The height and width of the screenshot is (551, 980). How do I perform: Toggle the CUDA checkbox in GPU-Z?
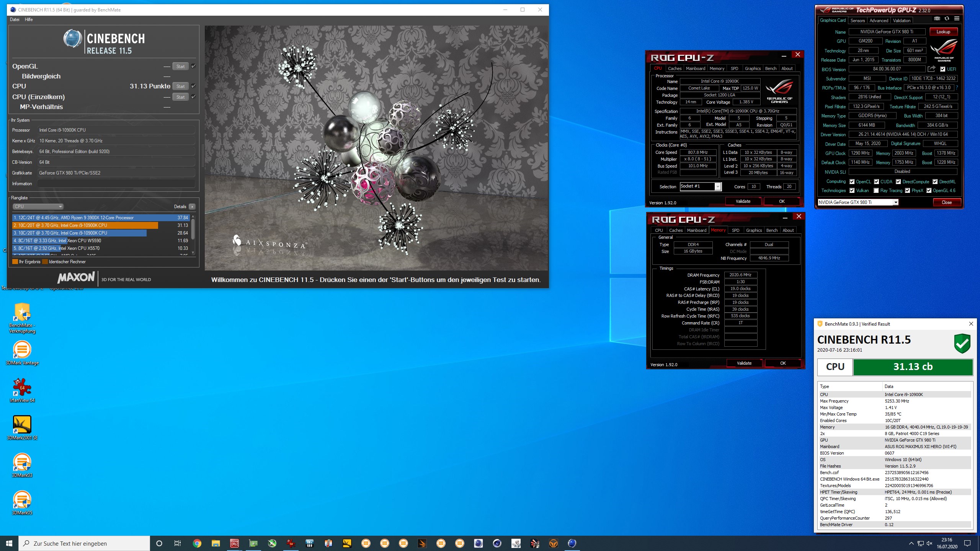click(x=876, y=181)
